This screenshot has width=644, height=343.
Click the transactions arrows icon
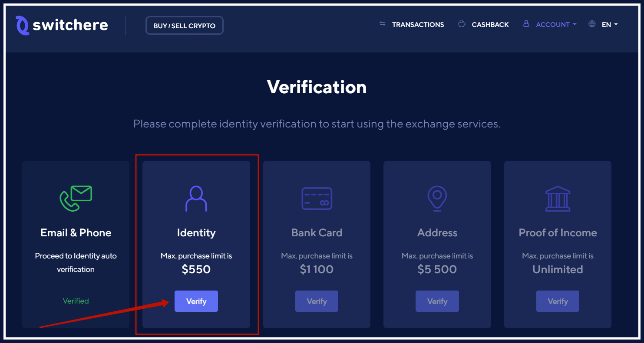pyautogui.click(x=383, y=24)
